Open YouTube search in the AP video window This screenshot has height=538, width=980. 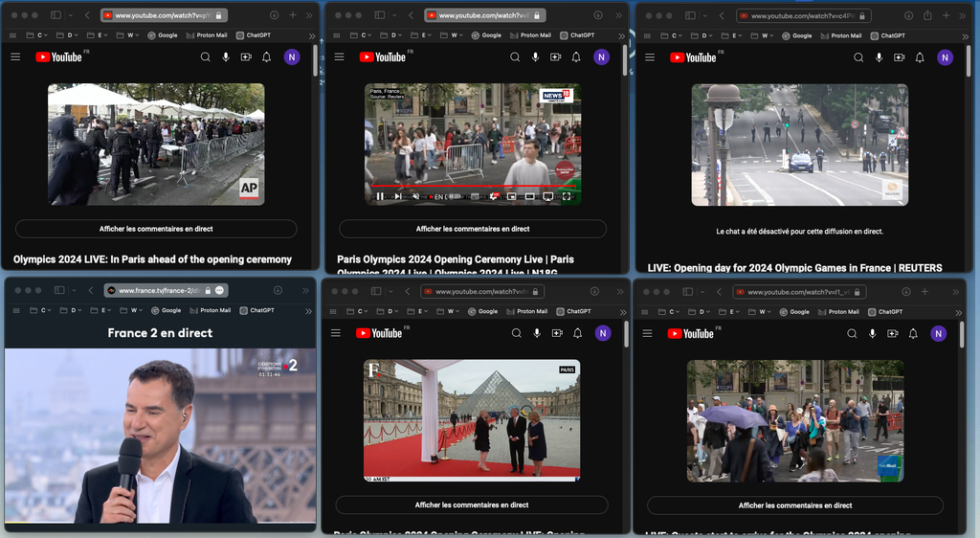tap(205, 57)
